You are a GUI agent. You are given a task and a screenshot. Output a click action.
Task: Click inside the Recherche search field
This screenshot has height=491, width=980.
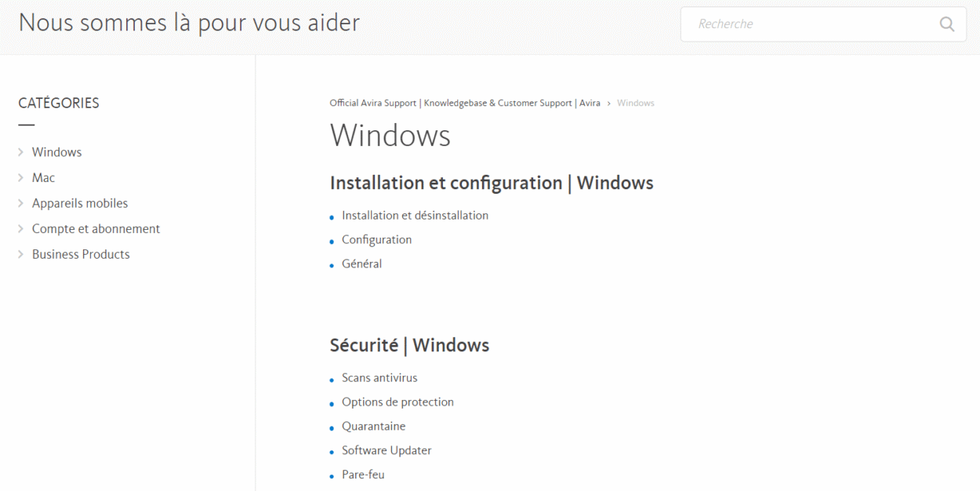click(808, 24)
